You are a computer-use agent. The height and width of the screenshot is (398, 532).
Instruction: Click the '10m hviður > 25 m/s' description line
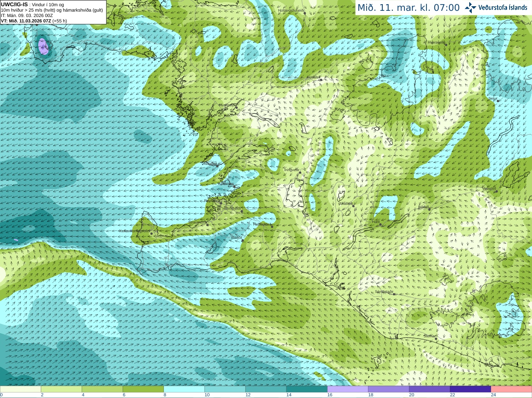click(x=52, y=10)
